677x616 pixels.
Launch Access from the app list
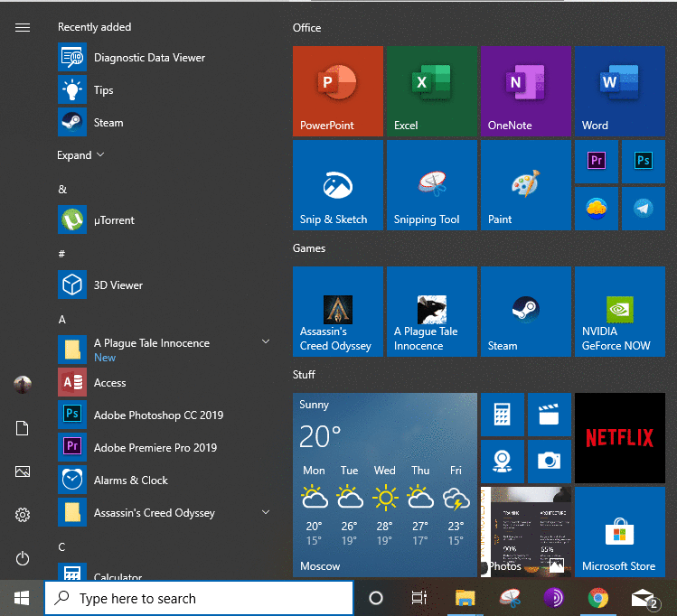click(166, 382)
